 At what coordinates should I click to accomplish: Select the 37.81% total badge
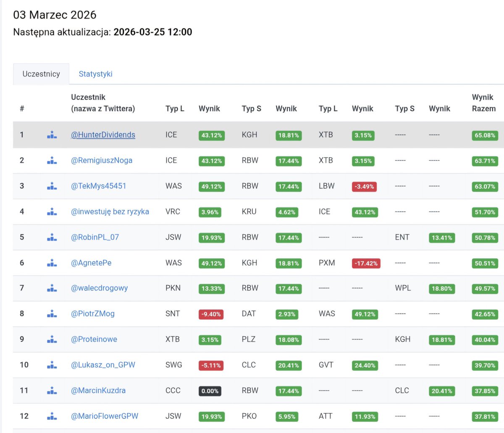[485, 416]
